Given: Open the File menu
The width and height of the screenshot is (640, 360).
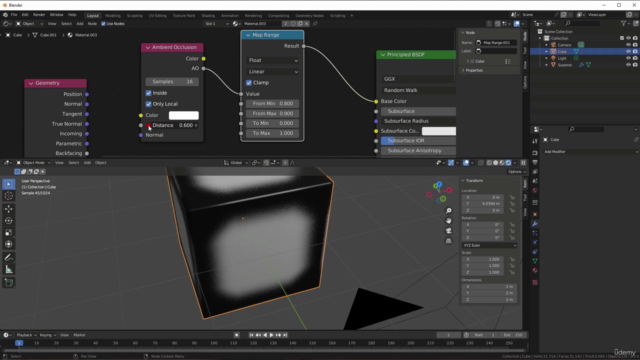Looking at the screenshot, I should pyautogui.click(x=14, y=15).
